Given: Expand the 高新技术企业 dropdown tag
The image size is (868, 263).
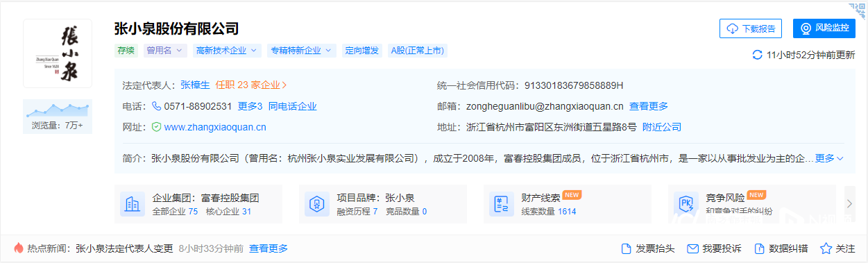Looking at the screenshot, I should (227, 50).
